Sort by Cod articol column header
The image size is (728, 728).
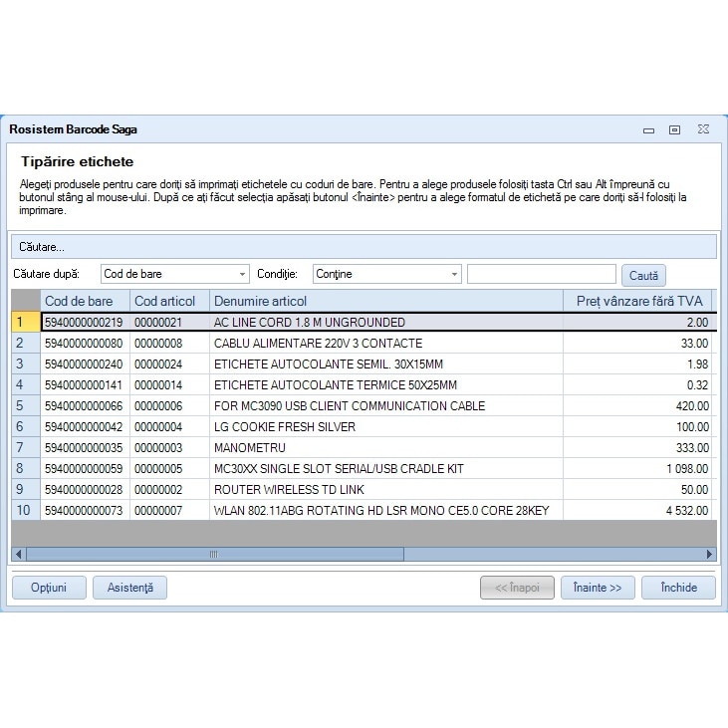[x=168, y=301]
